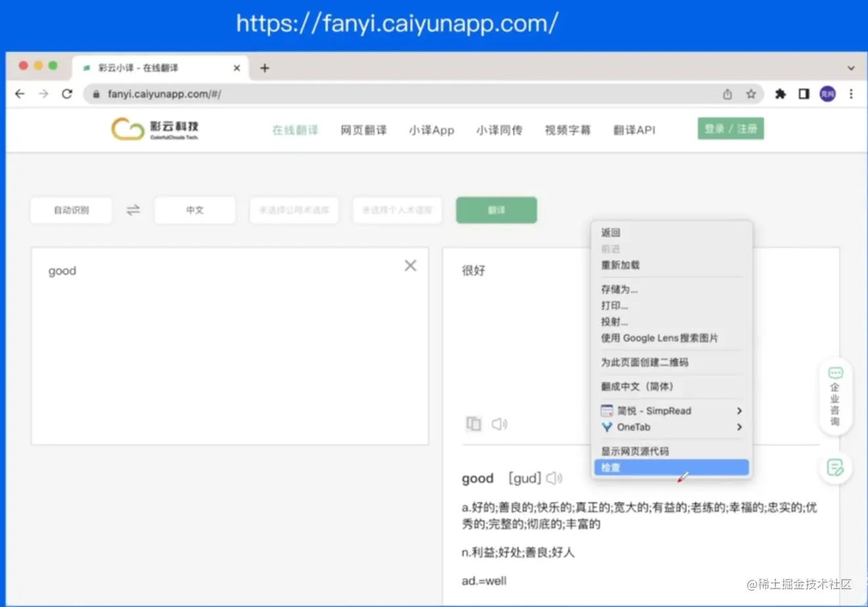Copy translation with the copy icon
The height and width of the screenshot is (607, 868).
[473, 424]
